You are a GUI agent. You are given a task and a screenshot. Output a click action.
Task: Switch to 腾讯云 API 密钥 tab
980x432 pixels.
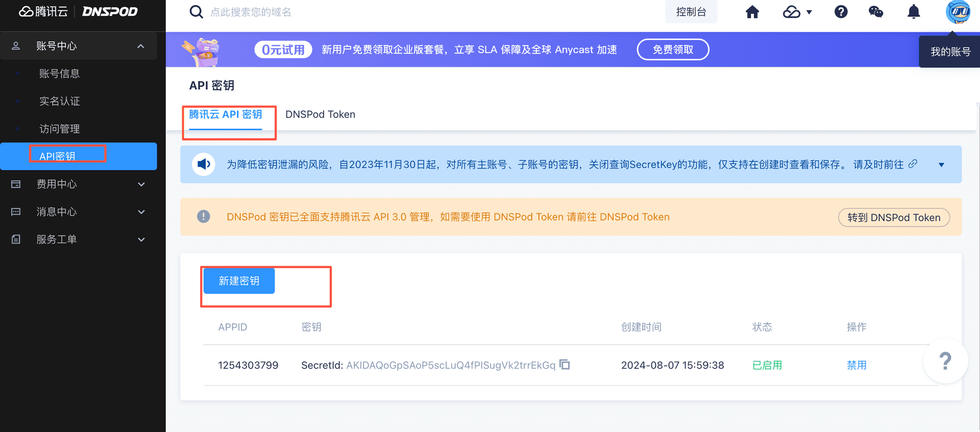click(226, 114)
